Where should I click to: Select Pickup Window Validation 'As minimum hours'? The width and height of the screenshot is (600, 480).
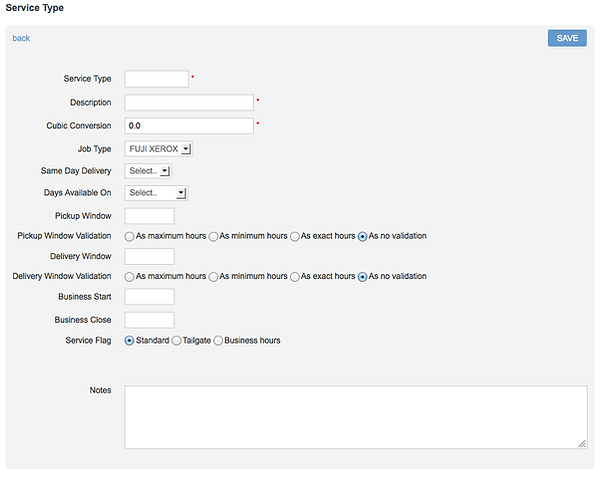click(213, 237)
